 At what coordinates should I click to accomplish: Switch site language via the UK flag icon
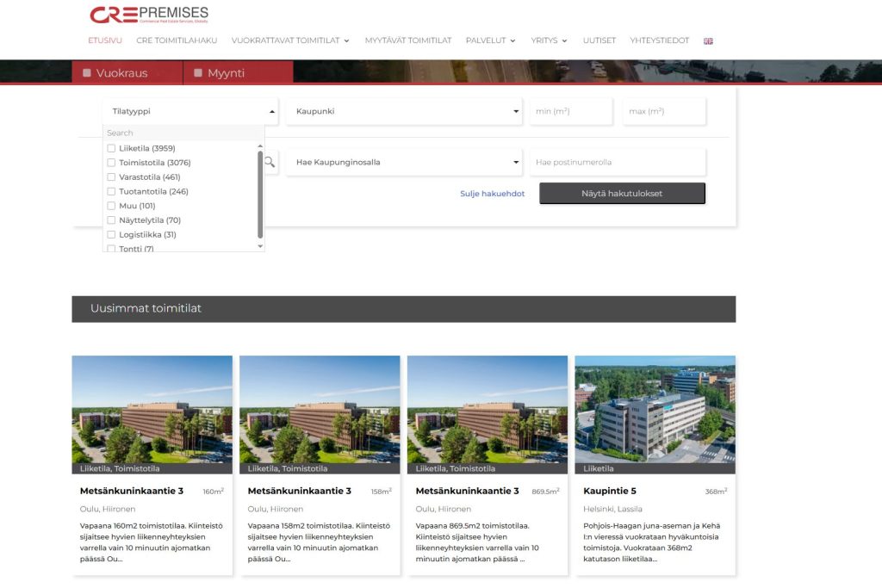click(x=708, y=41)
